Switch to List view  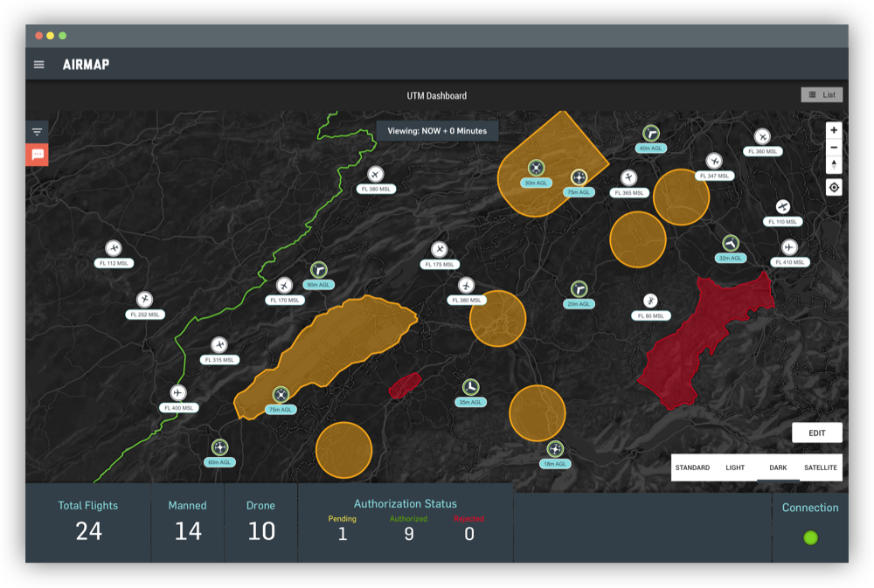pyautogui.click(x=822, y=94)
